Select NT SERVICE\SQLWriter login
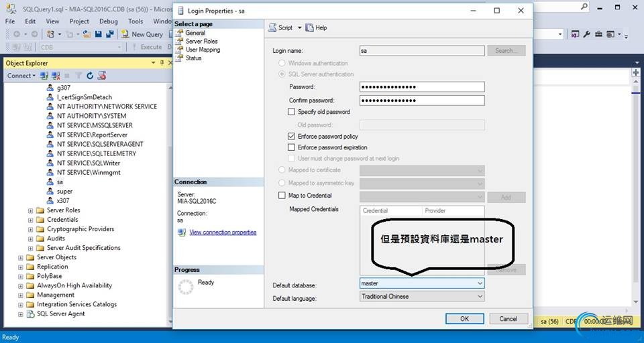The image size is (644, 343). point(89,163)
